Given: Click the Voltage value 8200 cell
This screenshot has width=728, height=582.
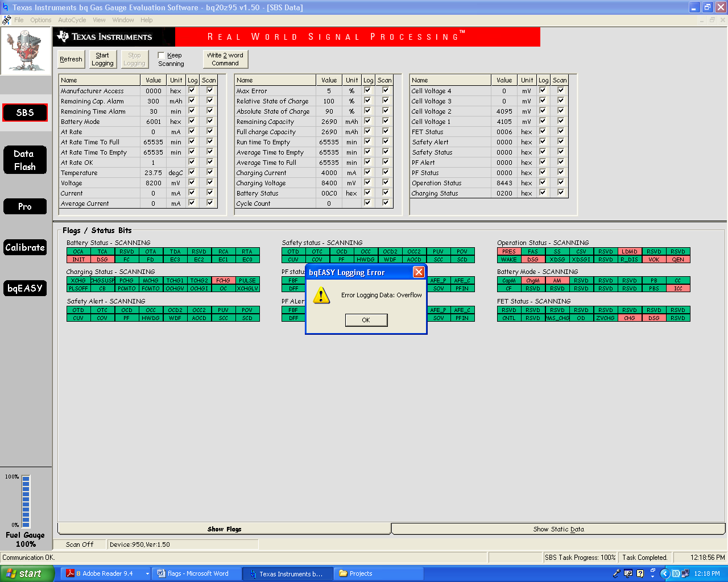Looking at the screenshot, I should point(154,183).
